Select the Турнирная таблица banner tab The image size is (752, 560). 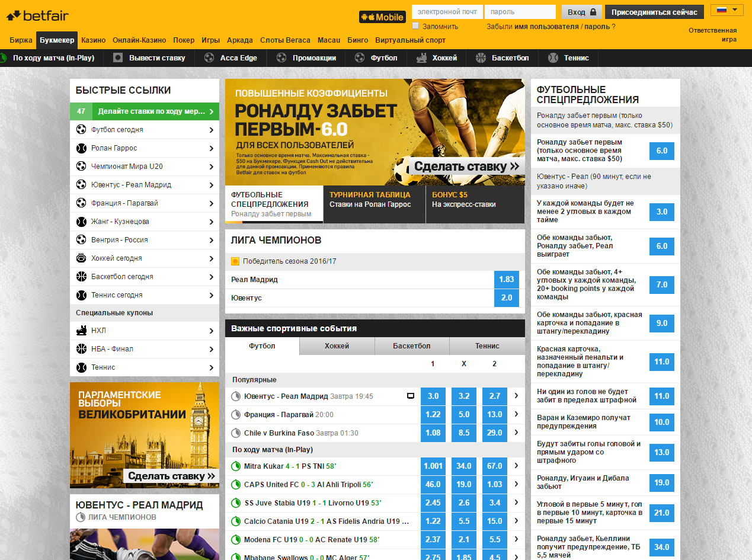point(375,204)
